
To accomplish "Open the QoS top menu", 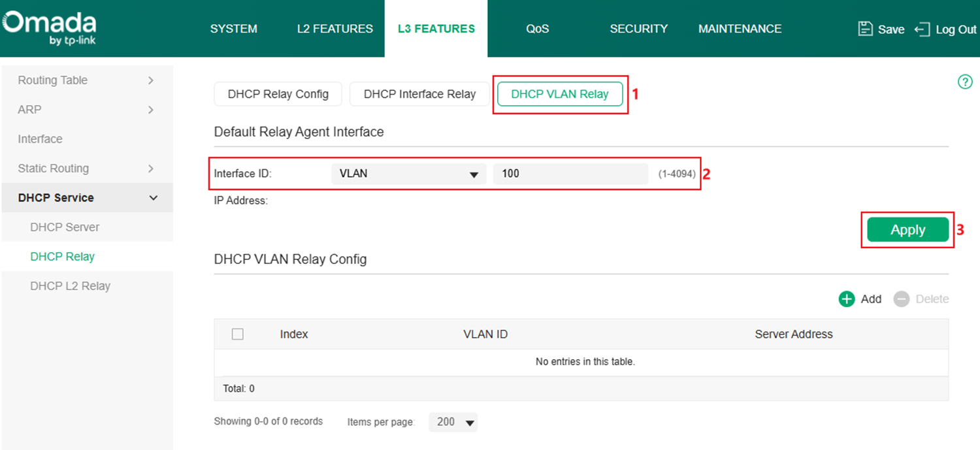I will point(538,29).
